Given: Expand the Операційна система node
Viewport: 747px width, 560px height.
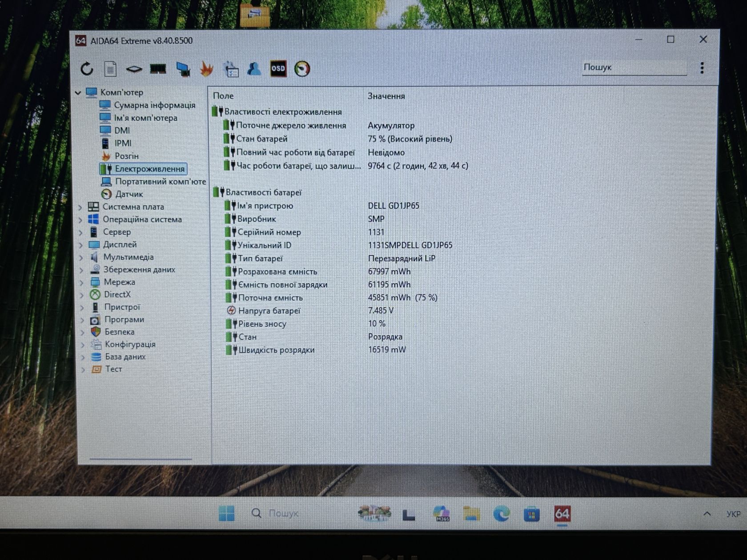Looking at the screenshot, I should click(80, 220).
